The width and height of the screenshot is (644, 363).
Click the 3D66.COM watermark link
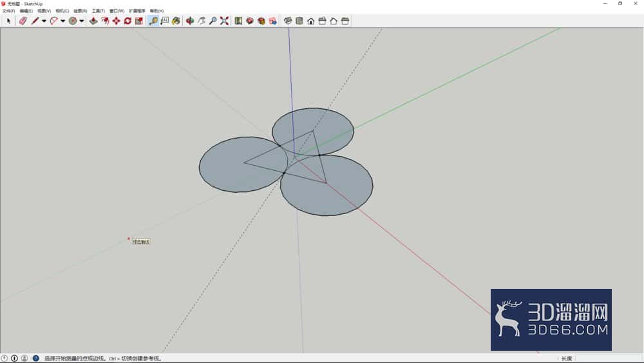point(568,329)
